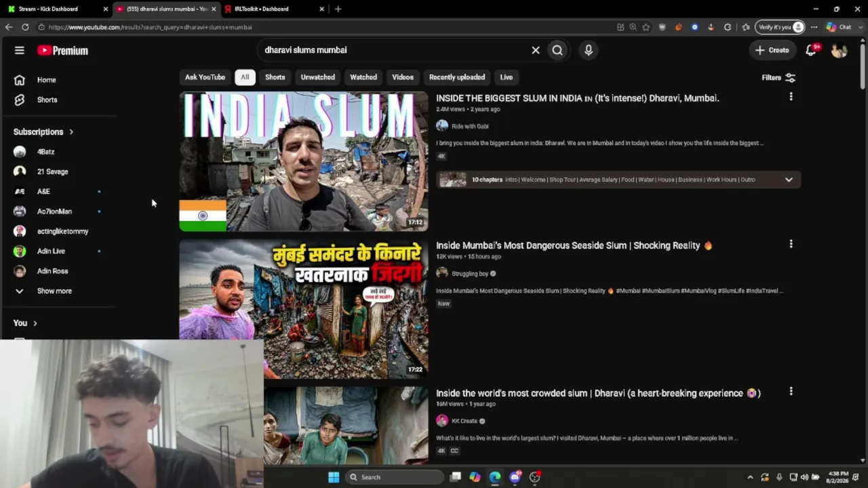Expand the Copilot Chat dropdown arrow

(861, 27)
